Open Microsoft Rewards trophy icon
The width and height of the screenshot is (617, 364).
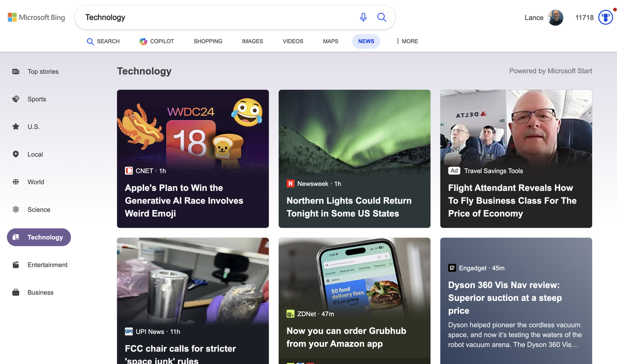[605, 17]
